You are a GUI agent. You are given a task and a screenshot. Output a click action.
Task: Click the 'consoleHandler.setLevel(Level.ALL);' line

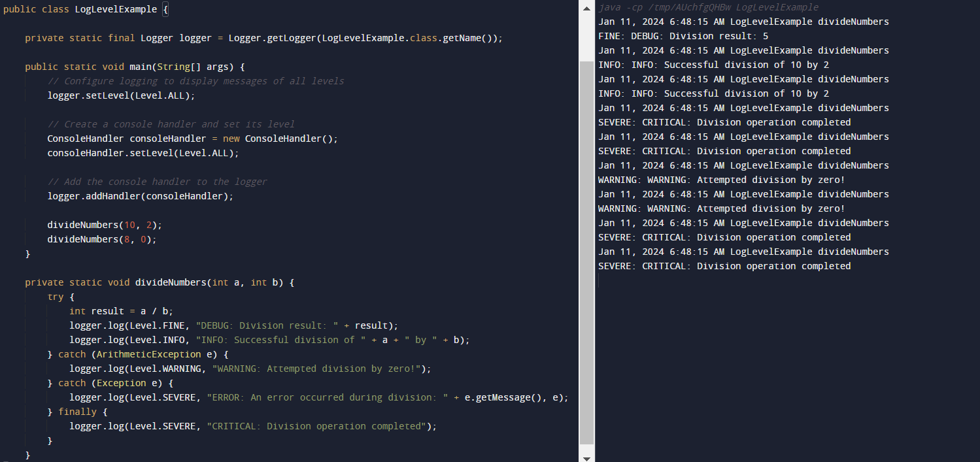point(143,153)
